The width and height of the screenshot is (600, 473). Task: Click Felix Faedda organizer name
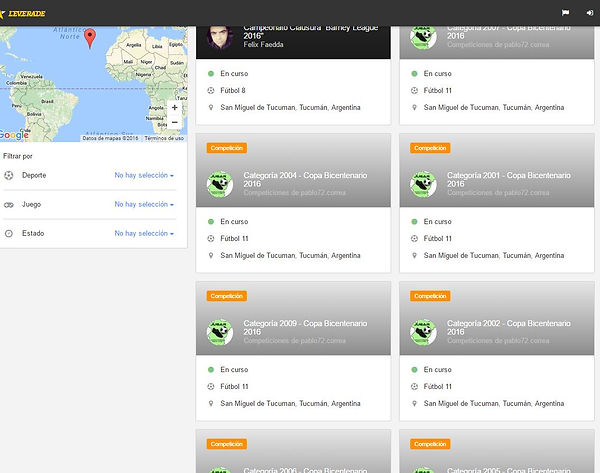263,44
